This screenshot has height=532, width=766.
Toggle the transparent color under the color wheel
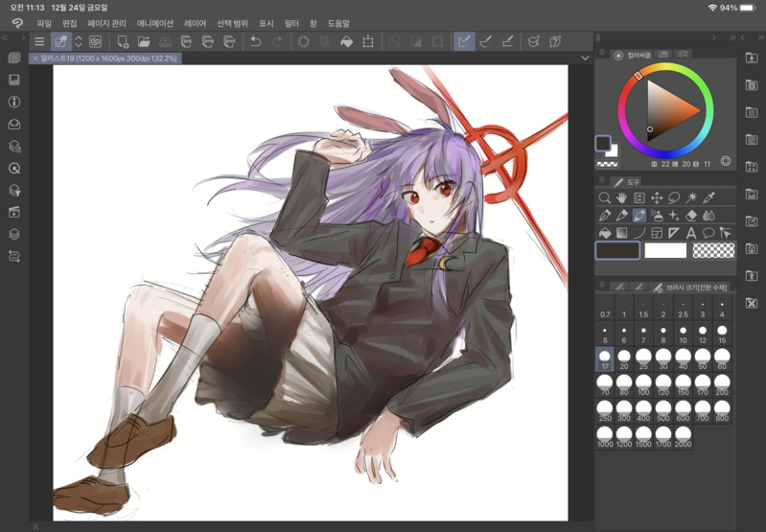[x=607, y=164]
